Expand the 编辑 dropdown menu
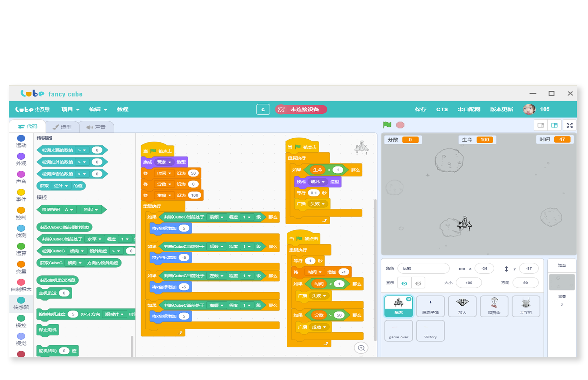This screenshot has width=588, height=380. click(98, 109)
